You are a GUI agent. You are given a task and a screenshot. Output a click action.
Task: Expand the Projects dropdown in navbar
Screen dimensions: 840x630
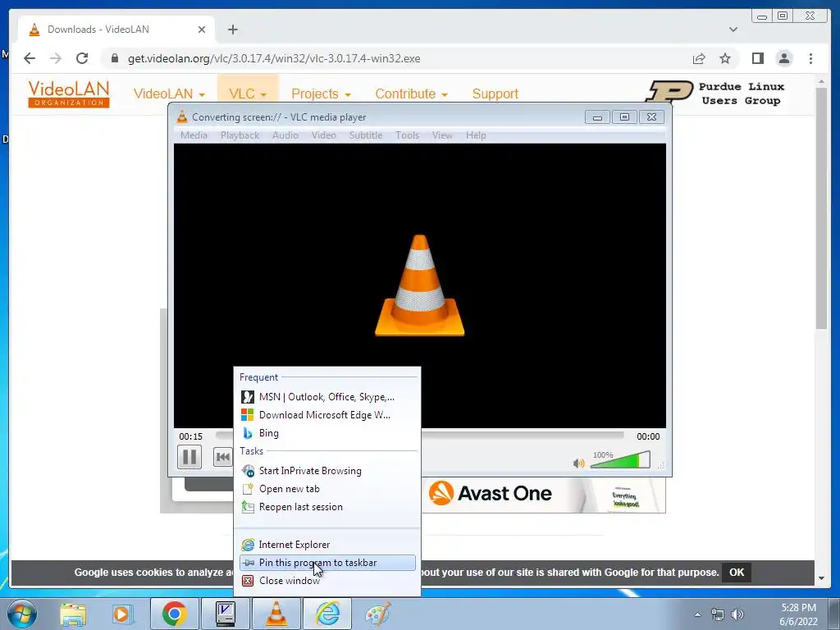(x=321, y=94)
